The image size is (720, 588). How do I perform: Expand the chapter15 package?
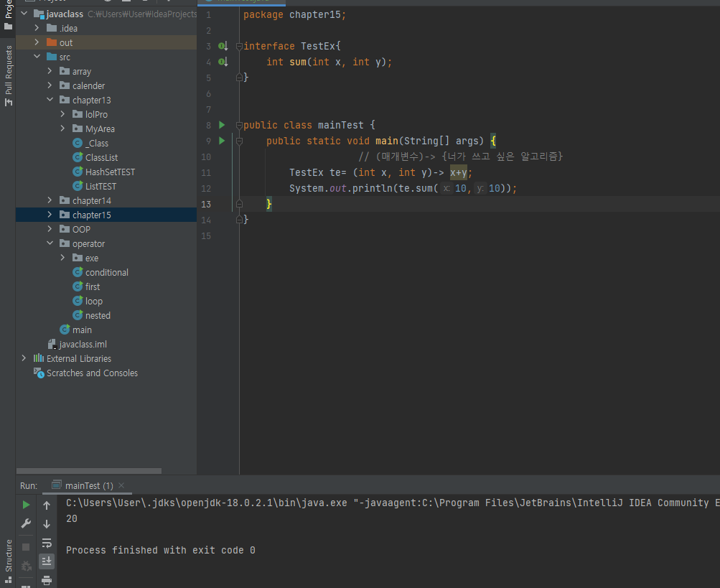50,215
